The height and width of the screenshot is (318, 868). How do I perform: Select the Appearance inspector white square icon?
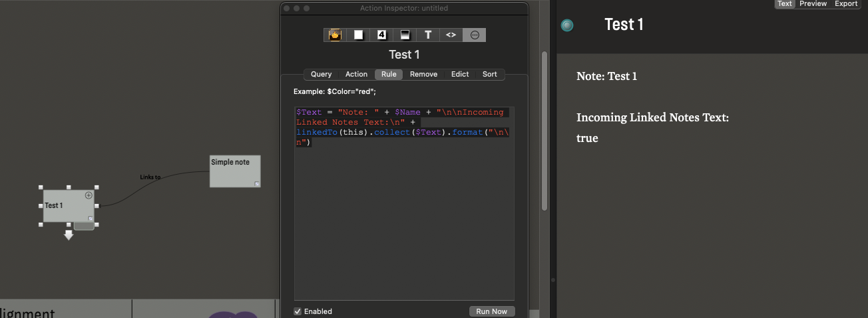(358, 35)
